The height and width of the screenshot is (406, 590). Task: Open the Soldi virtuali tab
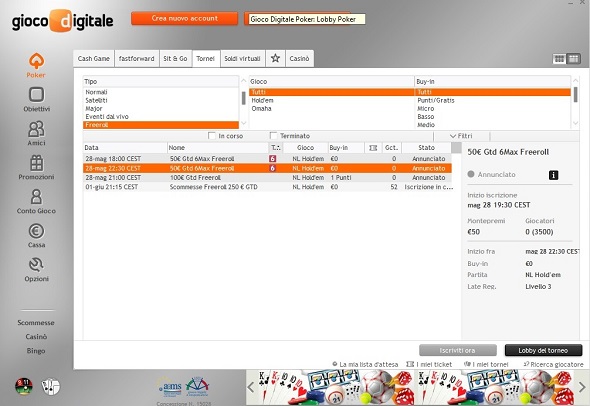(242, 59)
